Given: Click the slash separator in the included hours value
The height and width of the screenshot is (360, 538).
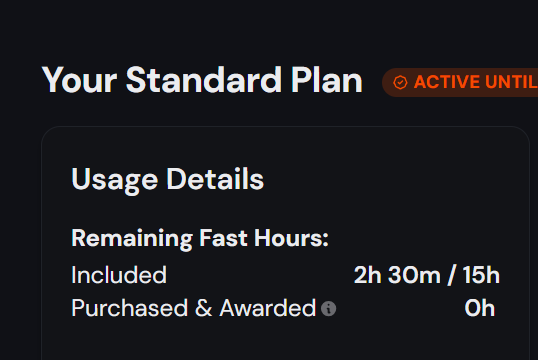Looking at the screenshot, I should [x=452, y=275].
